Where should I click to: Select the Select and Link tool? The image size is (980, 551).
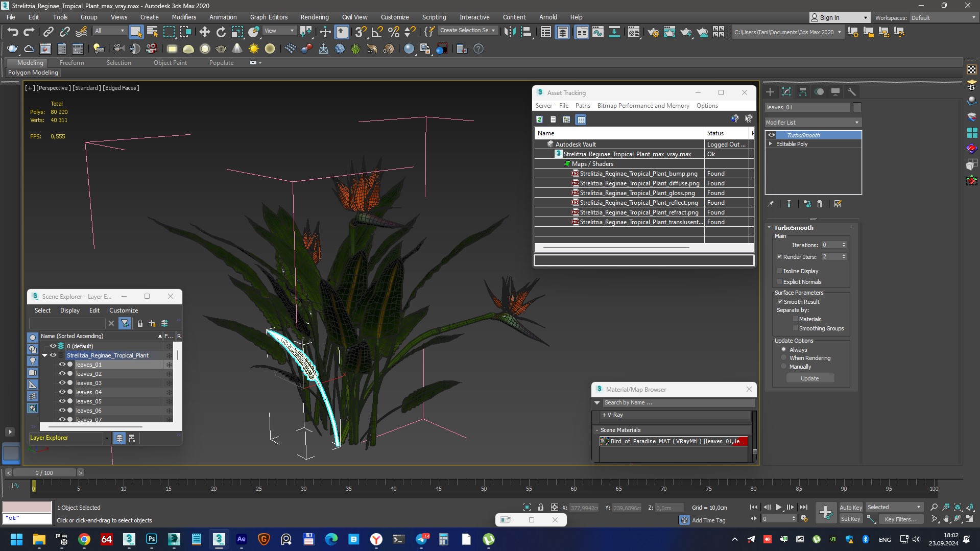tap(48, 32)
